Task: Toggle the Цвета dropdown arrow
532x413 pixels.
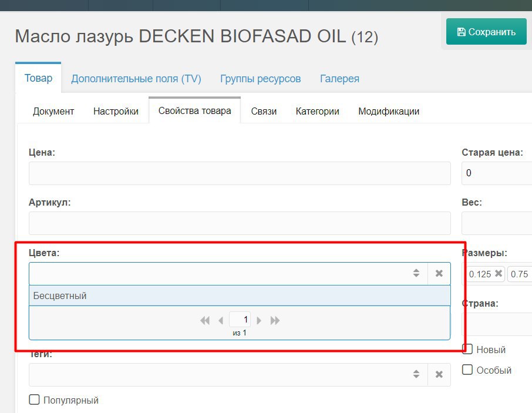Action: (416, 273)
